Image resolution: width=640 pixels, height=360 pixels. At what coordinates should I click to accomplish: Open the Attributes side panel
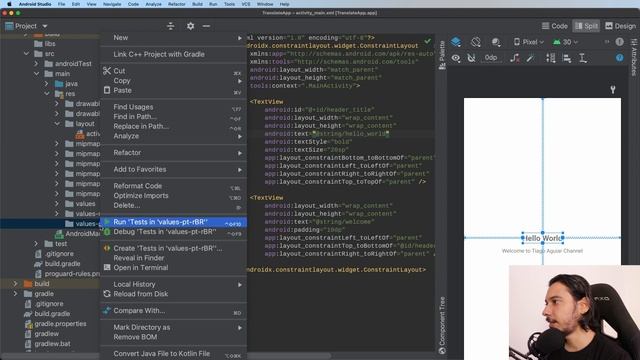click(634, 57)
